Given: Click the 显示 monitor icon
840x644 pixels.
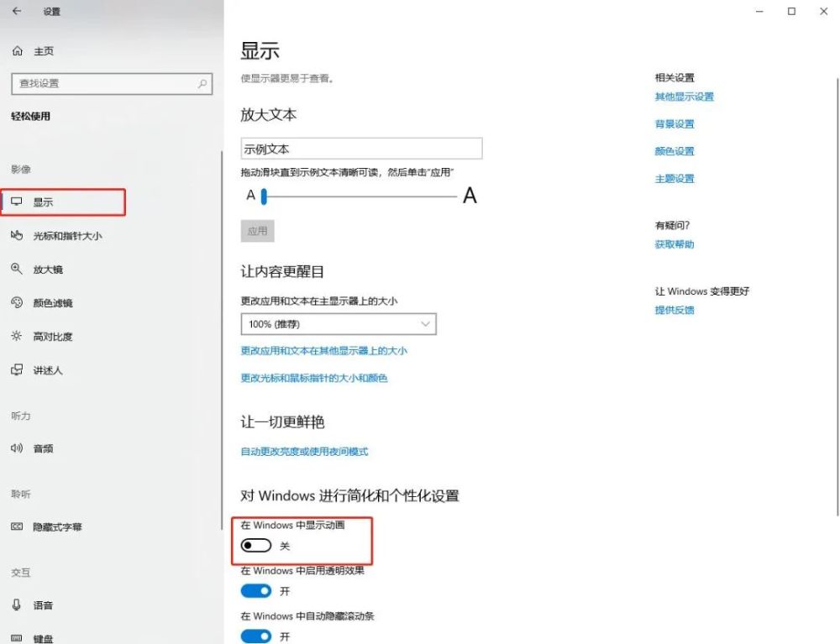Looking at the screenshot, I should 17,202.
